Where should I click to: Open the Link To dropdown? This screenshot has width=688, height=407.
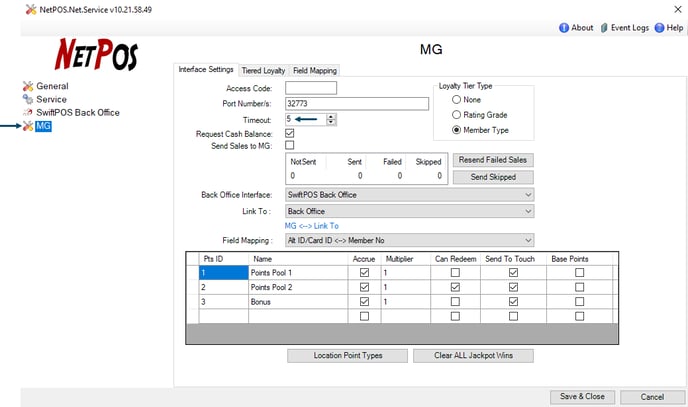point(528,211)
